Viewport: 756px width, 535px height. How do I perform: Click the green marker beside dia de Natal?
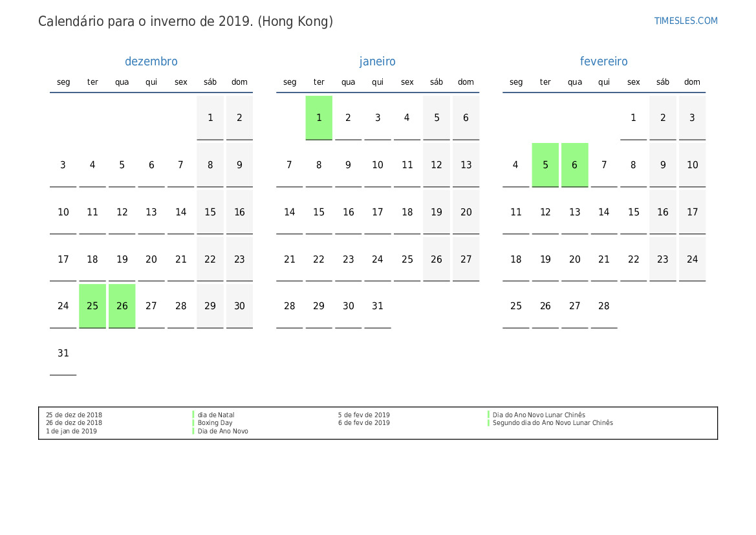tap(193, 415)
